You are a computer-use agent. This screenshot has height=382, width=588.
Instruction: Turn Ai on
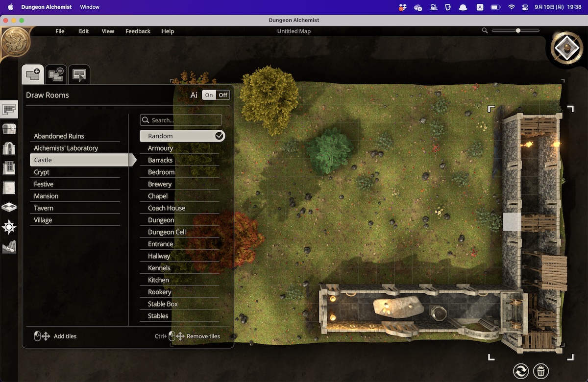[x=209, y=95]
